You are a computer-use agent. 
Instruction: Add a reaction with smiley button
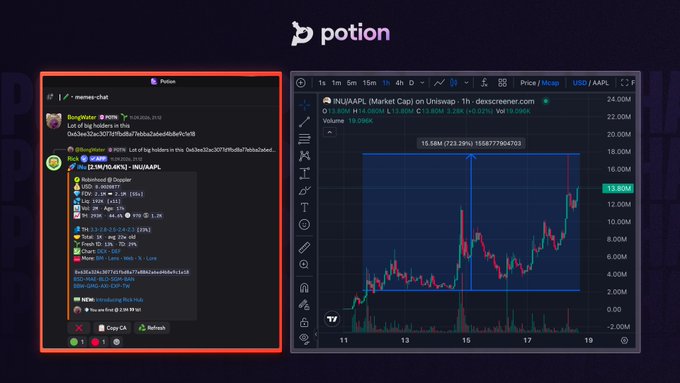[116, 342]
